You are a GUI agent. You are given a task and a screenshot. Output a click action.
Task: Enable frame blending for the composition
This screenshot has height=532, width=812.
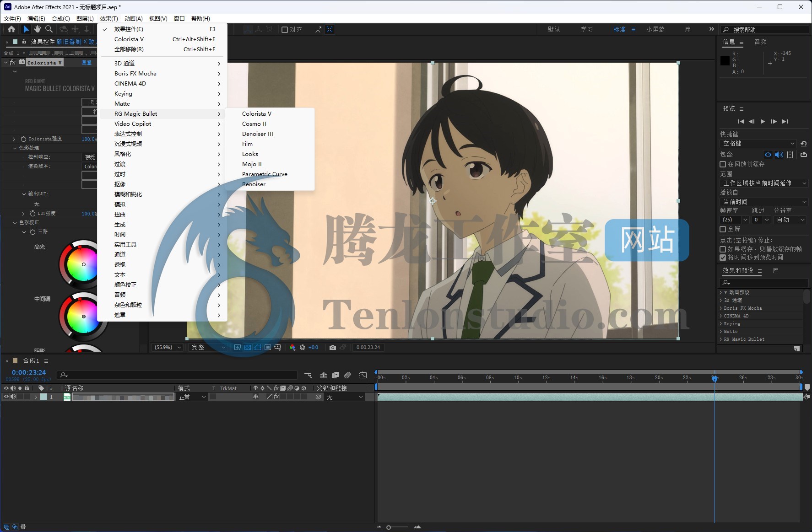[x=336, y=375]
